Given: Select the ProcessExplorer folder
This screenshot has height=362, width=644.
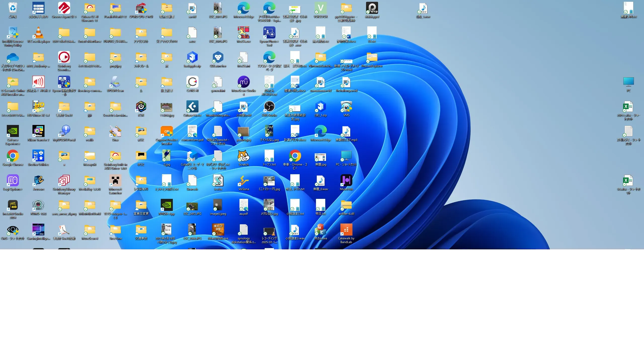Looking at the screenshot, I should [x=372, y=58].
